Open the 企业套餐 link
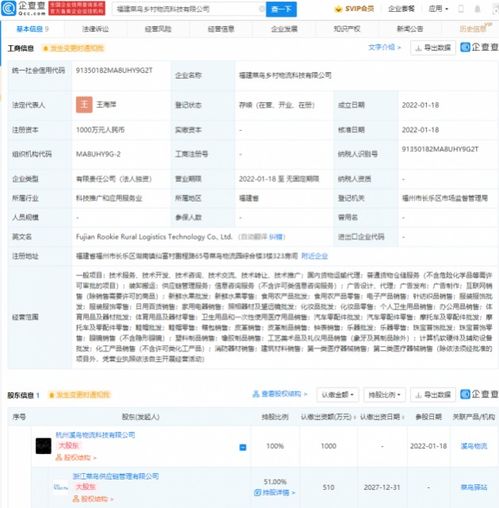The image size is (499, 508). pos(401,9)
